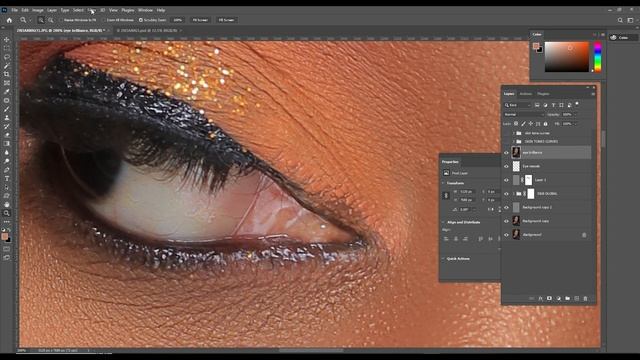Select the Zoom Out mode icon
640x360 pixels.
[x=51, y=20]
